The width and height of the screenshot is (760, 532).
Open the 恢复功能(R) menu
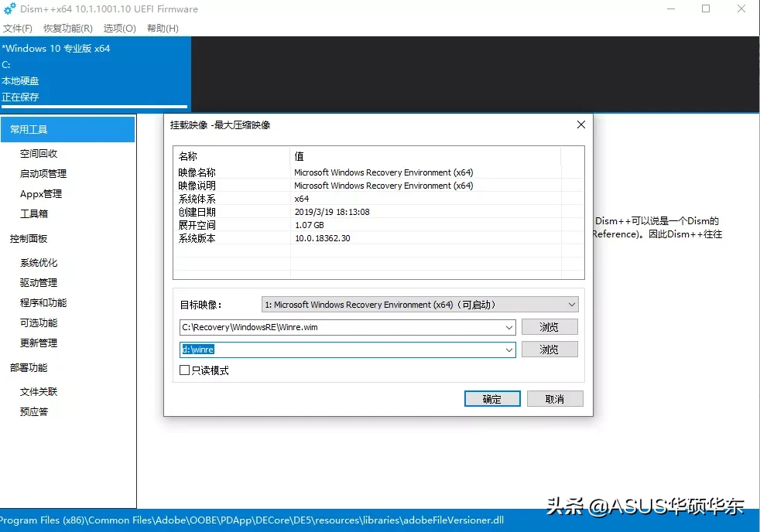(x=67, y=27)
